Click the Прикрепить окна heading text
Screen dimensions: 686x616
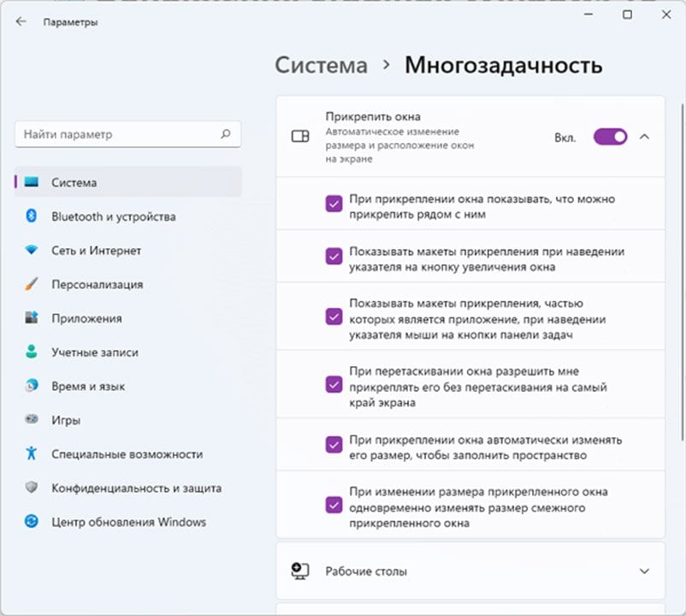click(373, 116)
